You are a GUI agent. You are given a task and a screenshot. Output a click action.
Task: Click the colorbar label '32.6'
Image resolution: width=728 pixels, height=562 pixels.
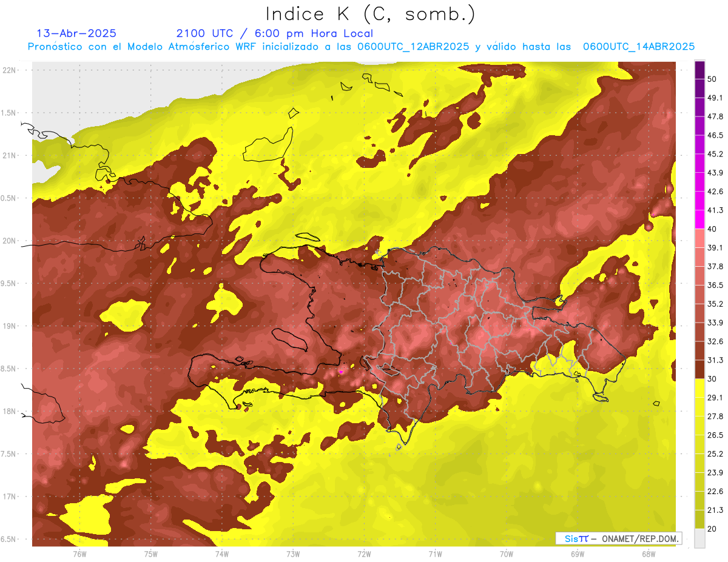click(715, 341)
